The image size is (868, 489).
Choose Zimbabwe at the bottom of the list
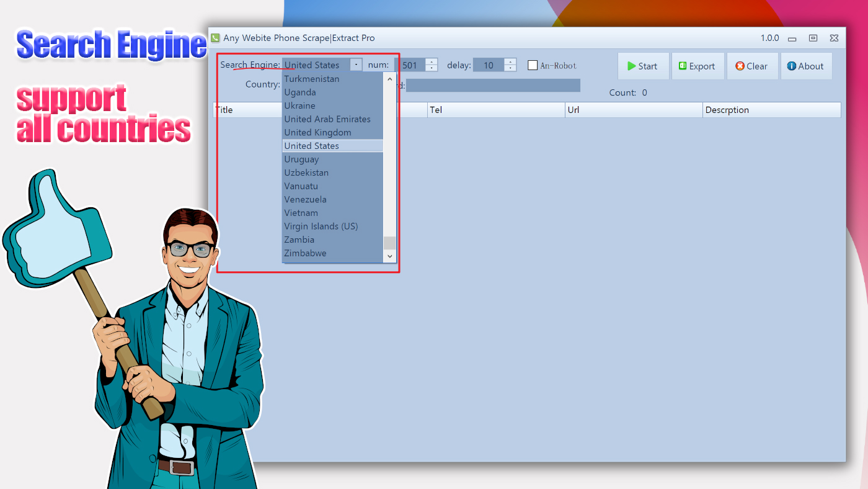(305, 253)
